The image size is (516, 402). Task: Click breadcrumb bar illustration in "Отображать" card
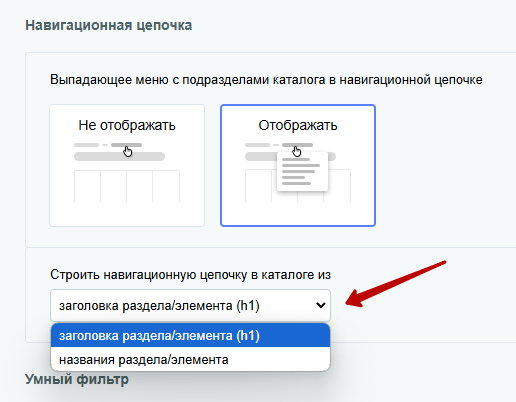(279, 145)
